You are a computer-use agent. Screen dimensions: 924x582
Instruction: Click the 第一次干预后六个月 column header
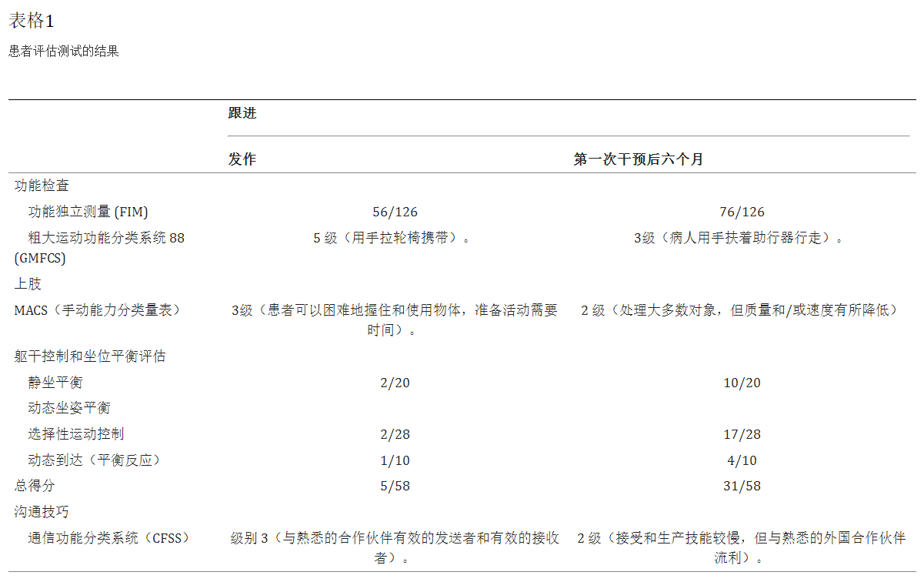pos(638,159)
